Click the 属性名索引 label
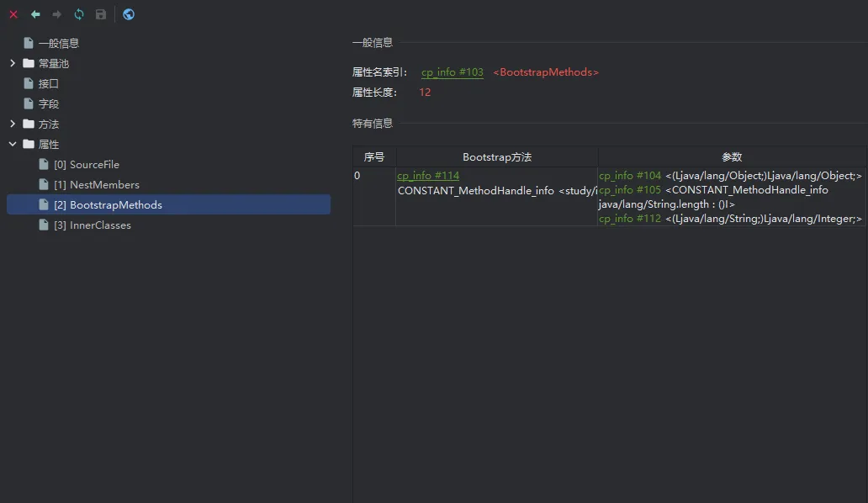Image resolution: width=868 pixels, height=503 pixels. click(x=379, y=72)
